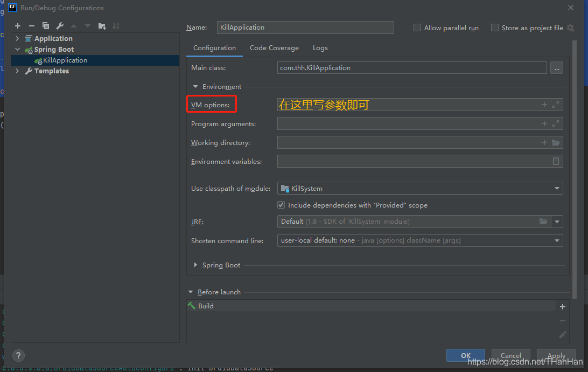Enable Store as project file

pyautogui.click(x=495, y=28)
